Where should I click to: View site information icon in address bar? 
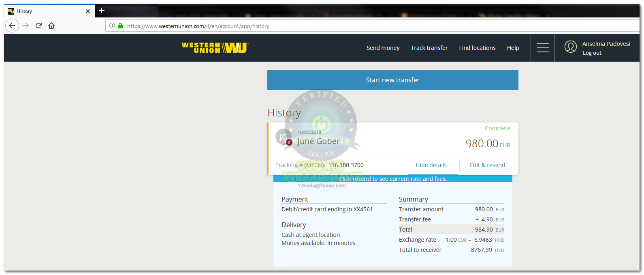pyautogui.click(x=112, y=26)
